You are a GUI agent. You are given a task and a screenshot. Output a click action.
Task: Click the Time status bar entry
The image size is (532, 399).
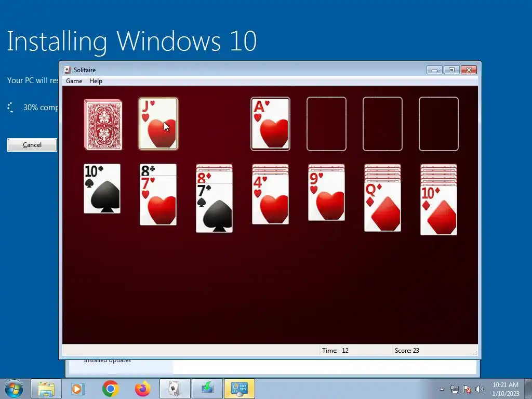coord(336,351)
